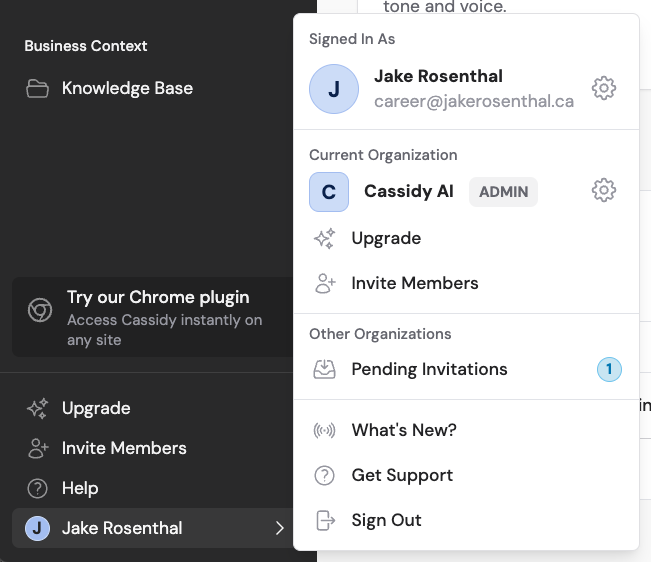This screenshot has height=562, width=651.
Task: Open account settings gear beside Jake Rosenthal
Action: coord(604,88)
